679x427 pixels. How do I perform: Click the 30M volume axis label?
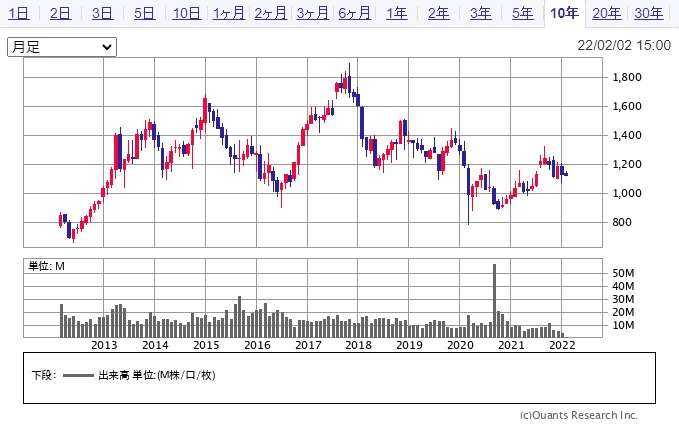coord(623,299)
